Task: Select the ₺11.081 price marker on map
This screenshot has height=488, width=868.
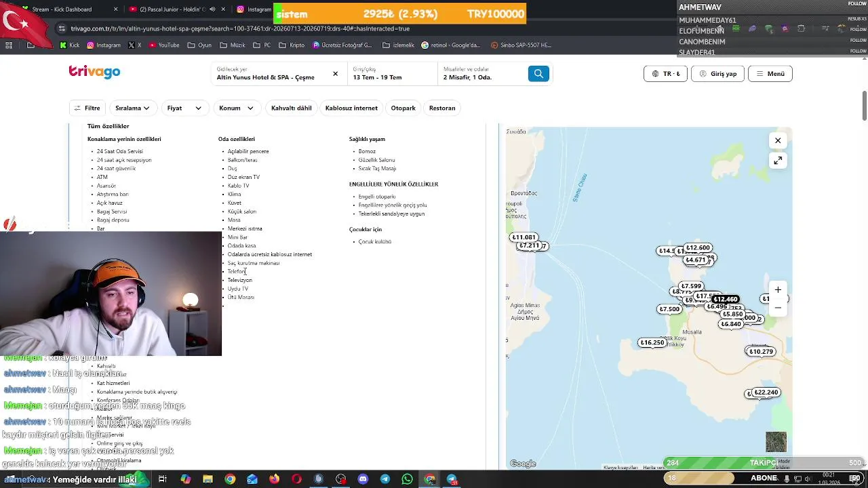Action: 524,237
